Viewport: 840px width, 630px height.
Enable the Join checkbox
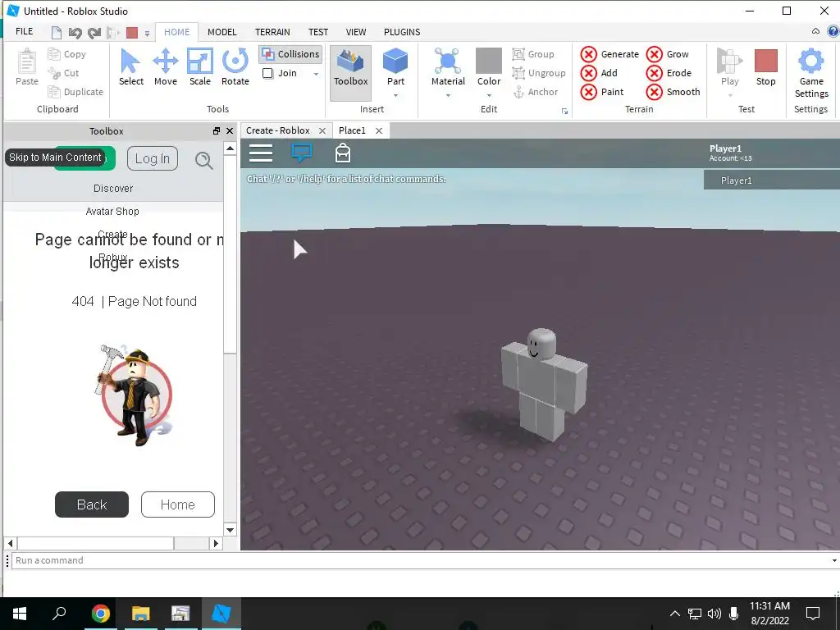[268, 73]
